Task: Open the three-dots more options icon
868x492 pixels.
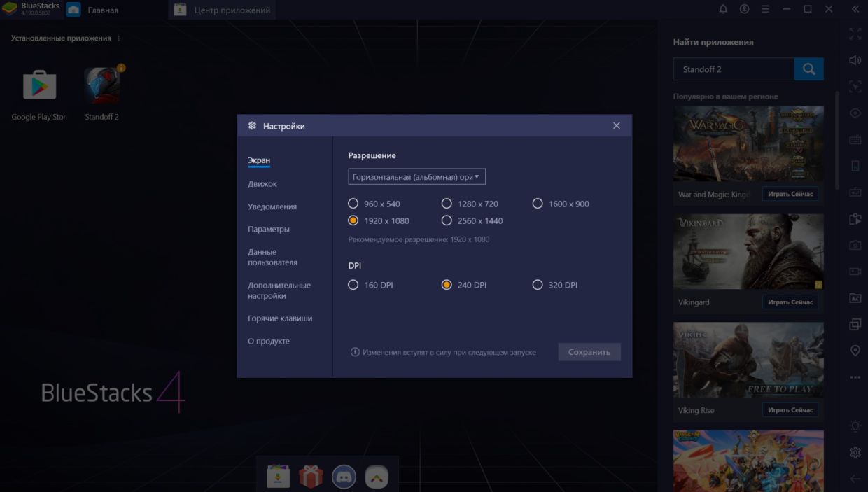Action: point(855,377)
